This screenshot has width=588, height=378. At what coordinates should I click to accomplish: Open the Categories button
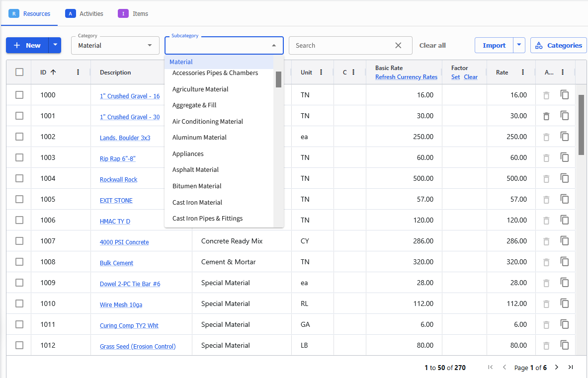point(558,45)
